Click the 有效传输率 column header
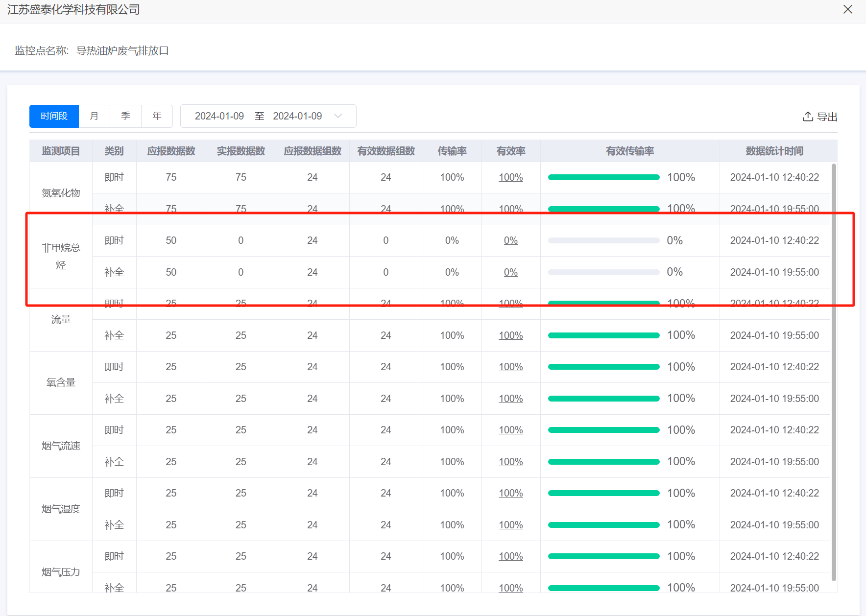 tap(630, 151)
